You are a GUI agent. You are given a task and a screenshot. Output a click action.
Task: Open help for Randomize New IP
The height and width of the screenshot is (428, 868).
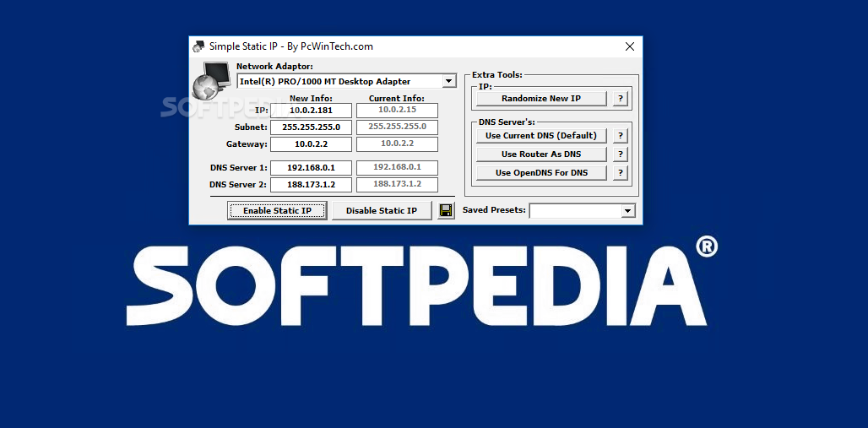click(621, 99)
